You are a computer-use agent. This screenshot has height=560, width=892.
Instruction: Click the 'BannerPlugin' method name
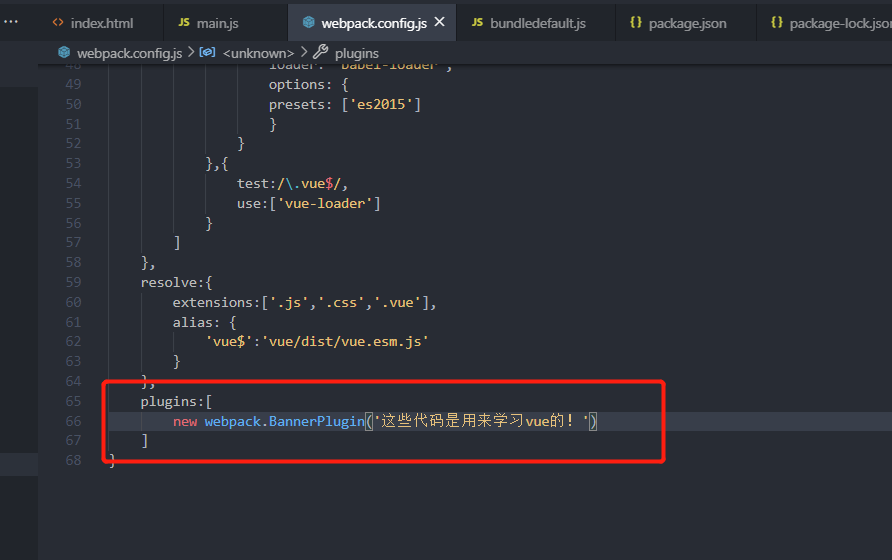click(316, 422)
